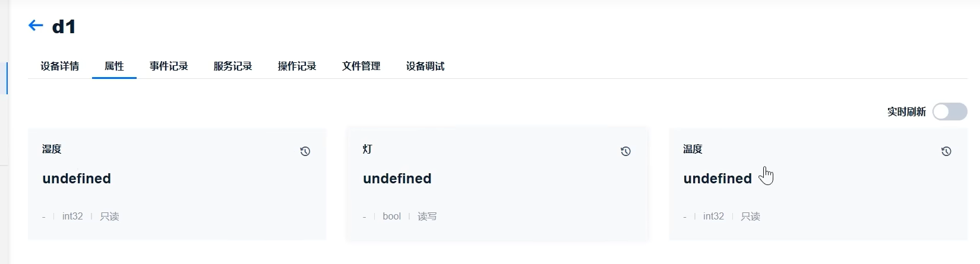The image size is (980, 264).
Task: Click the 温度 property card
Action: [x=818, y=184]
